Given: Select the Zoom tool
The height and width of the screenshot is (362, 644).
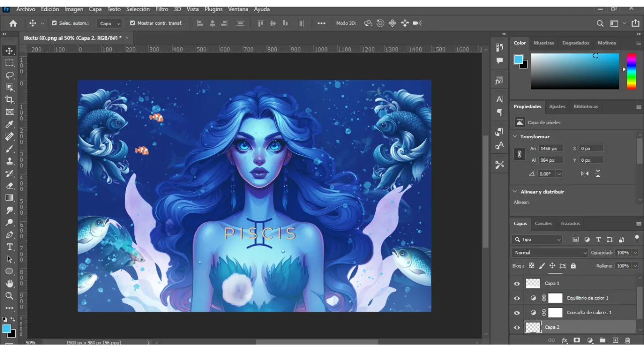Looking at the screenshot, I should click(10, 296).
